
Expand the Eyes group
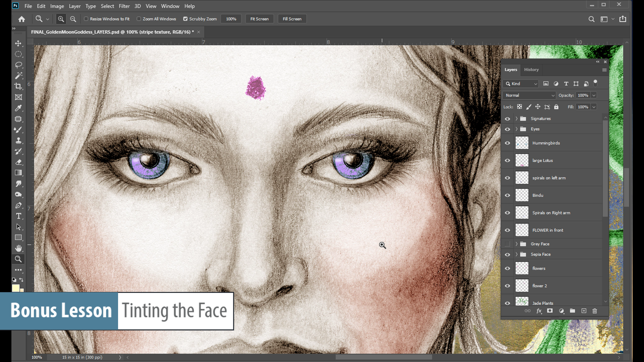[517, 129]
